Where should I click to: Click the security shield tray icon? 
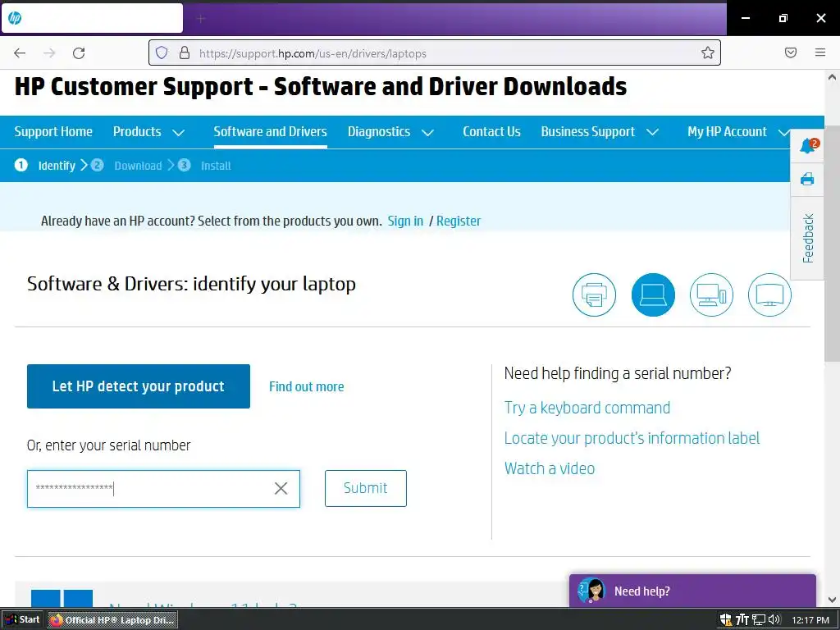726,620
